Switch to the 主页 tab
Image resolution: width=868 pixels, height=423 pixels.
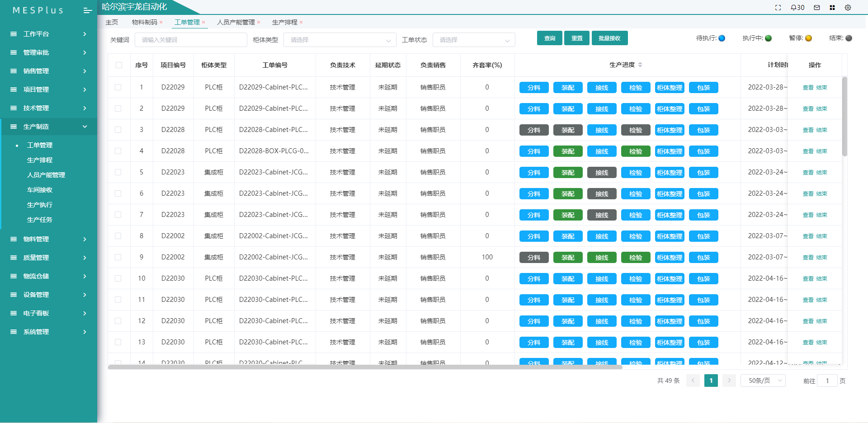point(112,22)
